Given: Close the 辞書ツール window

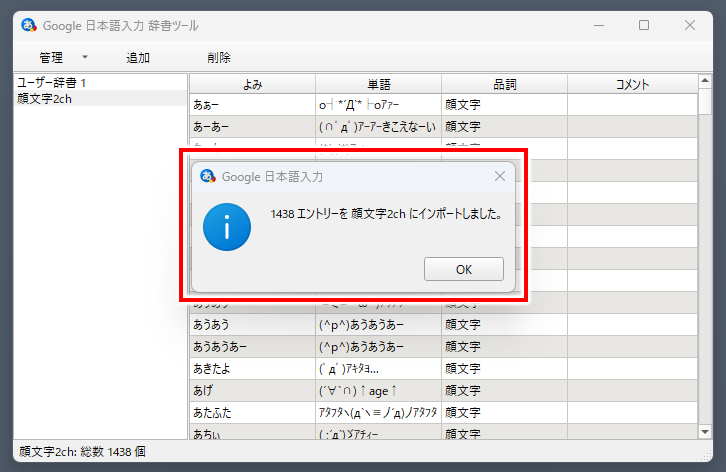Looking at the screenshot, I should (x=690, y=25).
